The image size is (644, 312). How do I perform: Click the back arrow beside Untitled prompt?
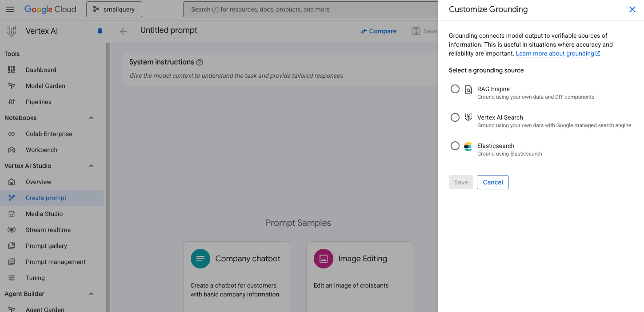(124, 31)
